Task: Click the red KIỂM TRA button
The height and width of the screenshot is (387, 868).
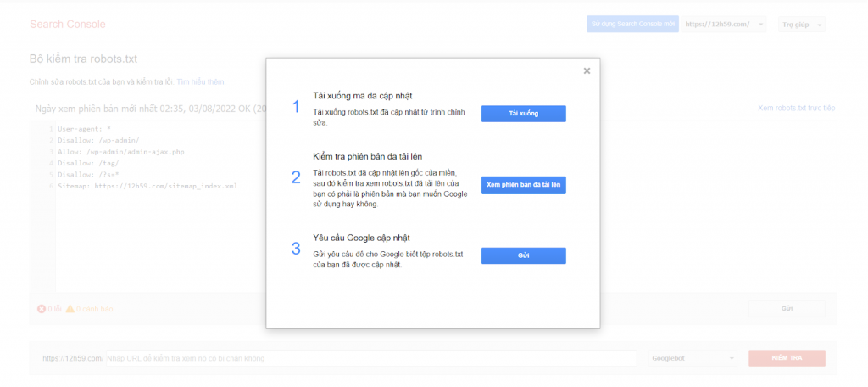Action: point(787,358)
